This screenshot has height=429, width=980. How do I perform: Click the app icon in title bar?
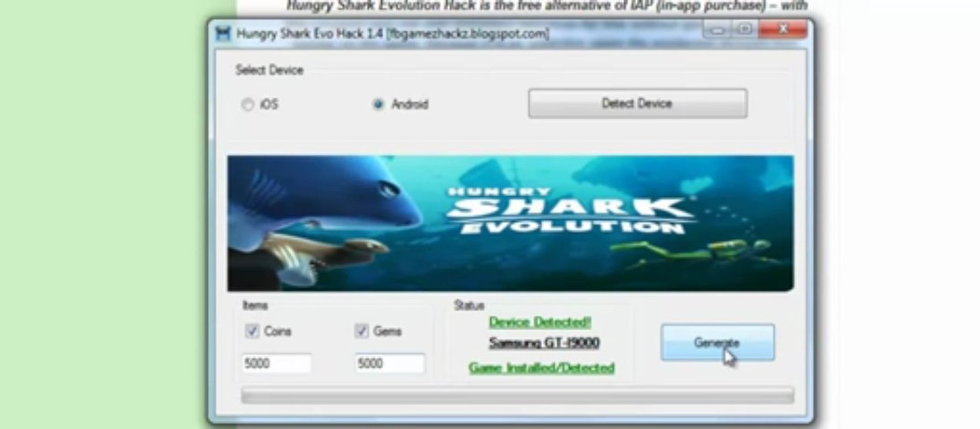(223, 33)
